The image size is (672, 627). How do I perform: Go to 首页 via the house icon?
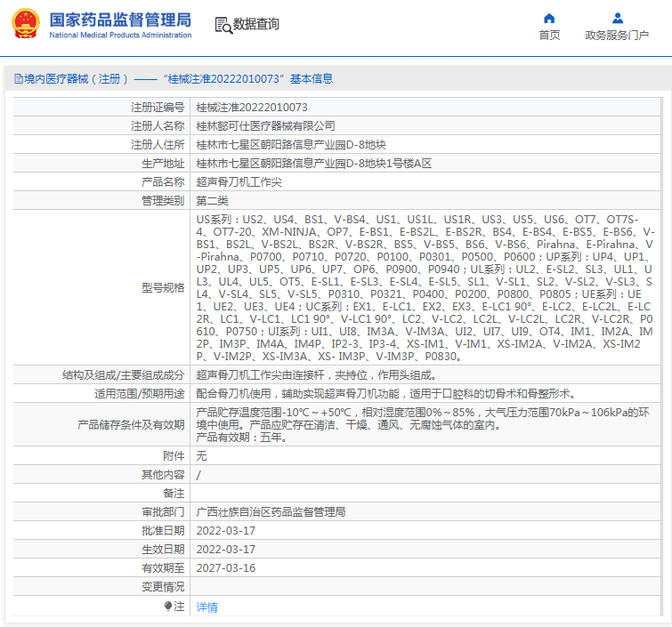[x=549, y=19]
